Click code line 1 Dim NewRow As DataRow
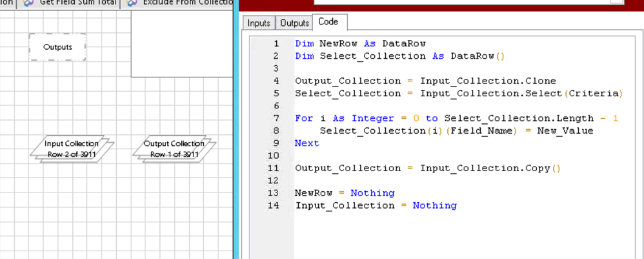This screenshot has height=259, width=644. [x=360, y=43]
